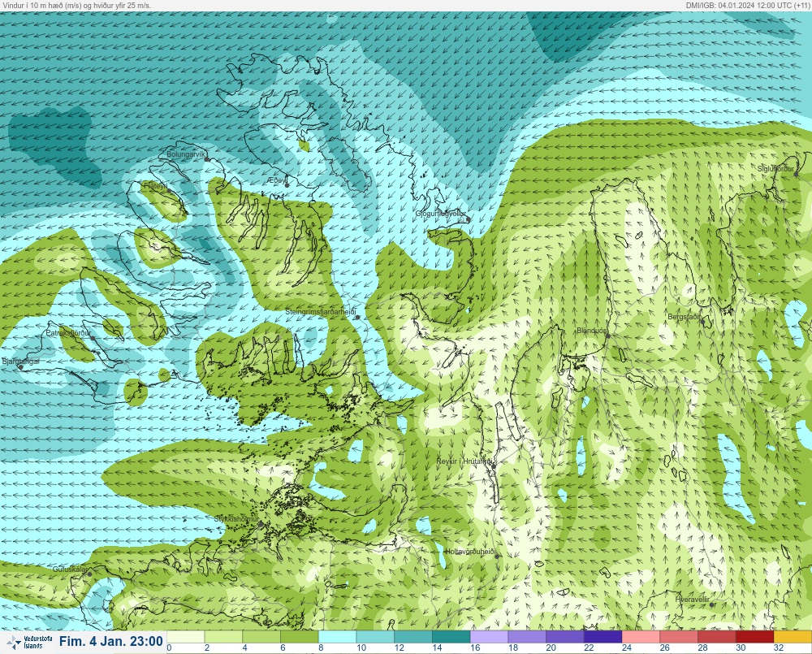Pick the 30–32 m/s dark red swatch

(x=754, y=637)
